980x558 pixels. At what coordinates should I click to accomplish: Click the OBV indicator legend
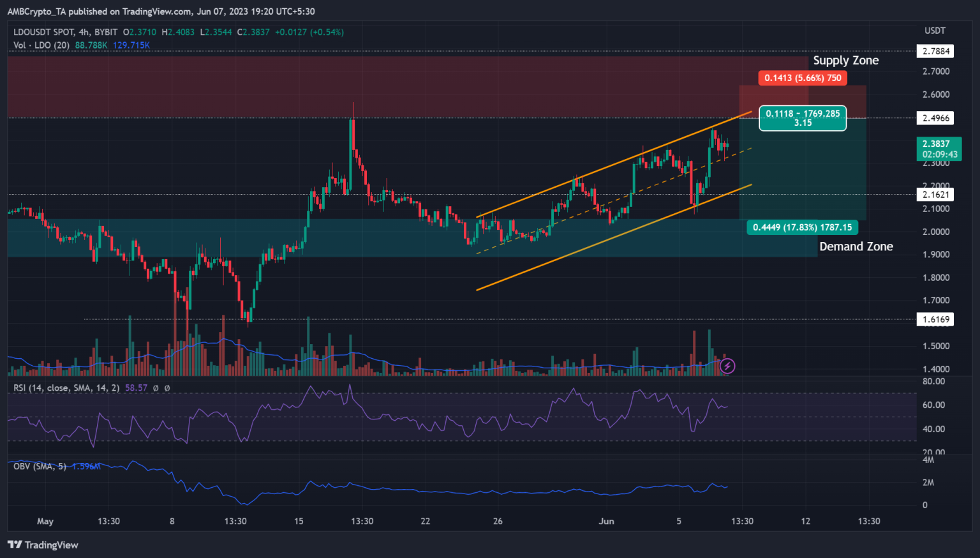pyautogui.click(x=40, y=467)
